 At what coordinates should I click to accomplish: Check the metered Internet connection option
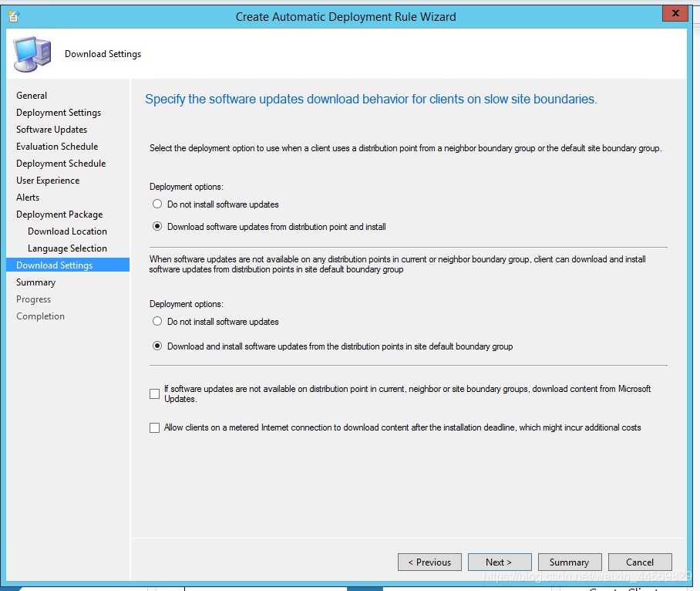[x=154, y=427]
